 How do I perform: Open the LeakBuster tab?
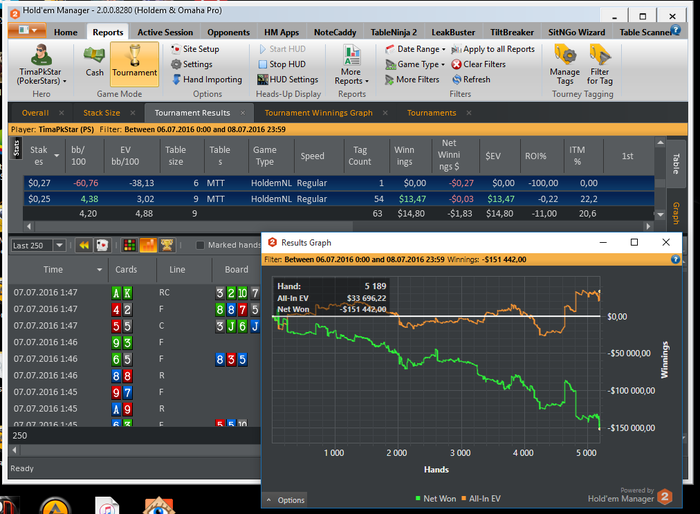(453, 32)
